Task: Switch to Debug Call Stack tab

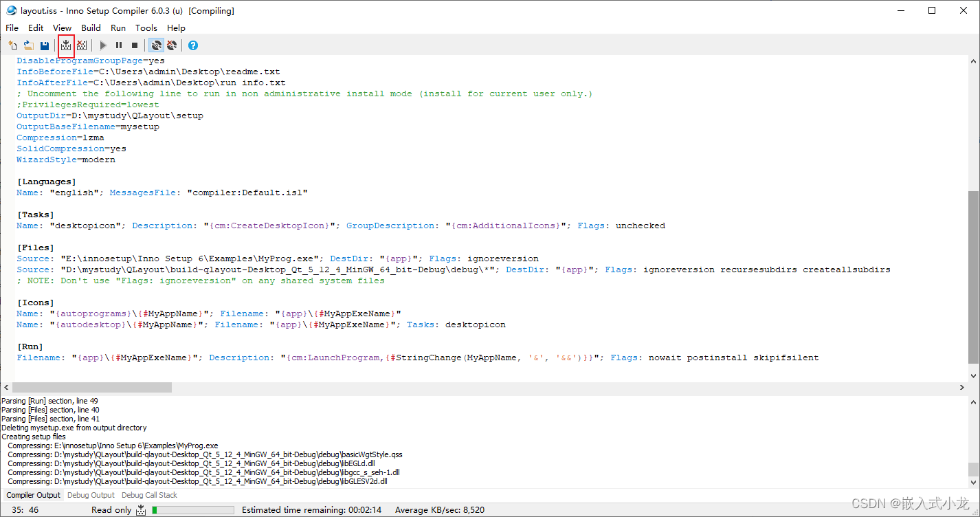Action: pos(149,495)
